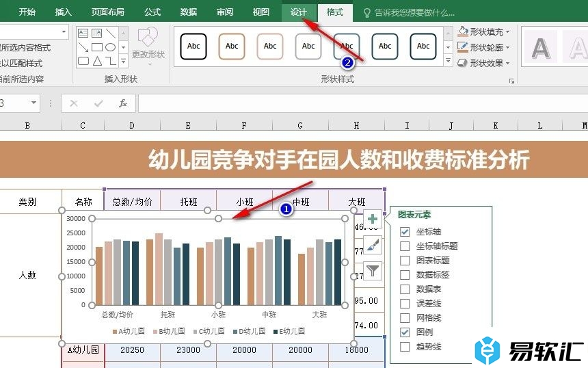Open the chart elements plus button
The image size is (588, 368).
click(x=373, y=219)
